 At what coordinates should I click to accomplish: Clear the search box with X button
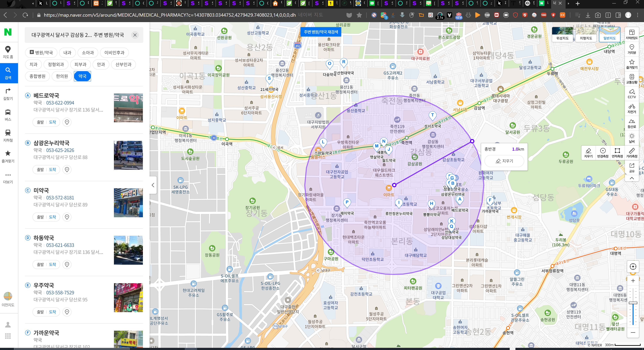click(x=135, y=35)
